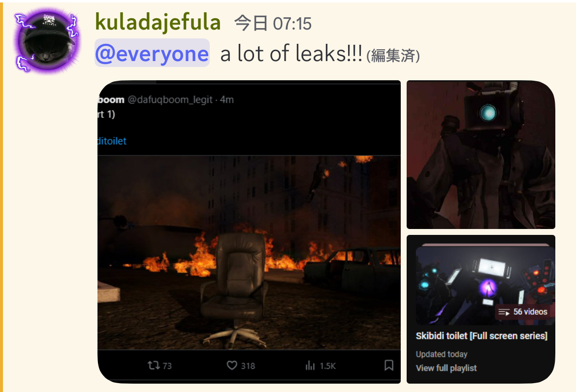This screenshot has height=392, width=576.
Task: Click the 318 likes count
Action: [248, 366]
